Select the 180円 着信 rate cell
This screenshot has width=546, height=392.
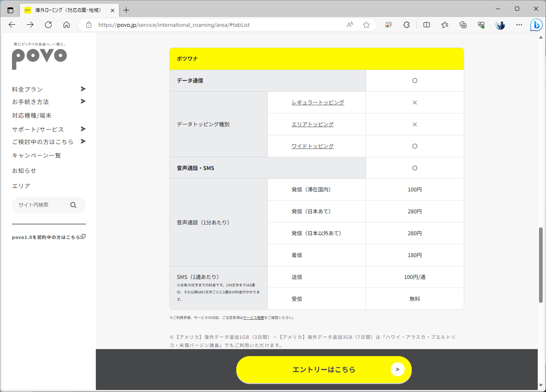click(415, 255)
